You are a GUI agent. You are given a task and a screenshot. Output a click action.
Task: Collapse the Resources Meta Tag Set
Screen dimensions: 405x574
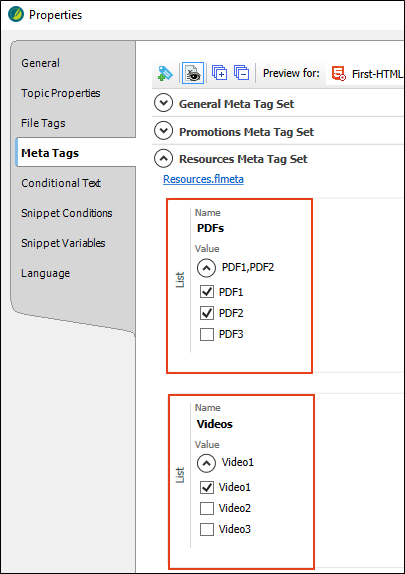click(x=163, y=159)
